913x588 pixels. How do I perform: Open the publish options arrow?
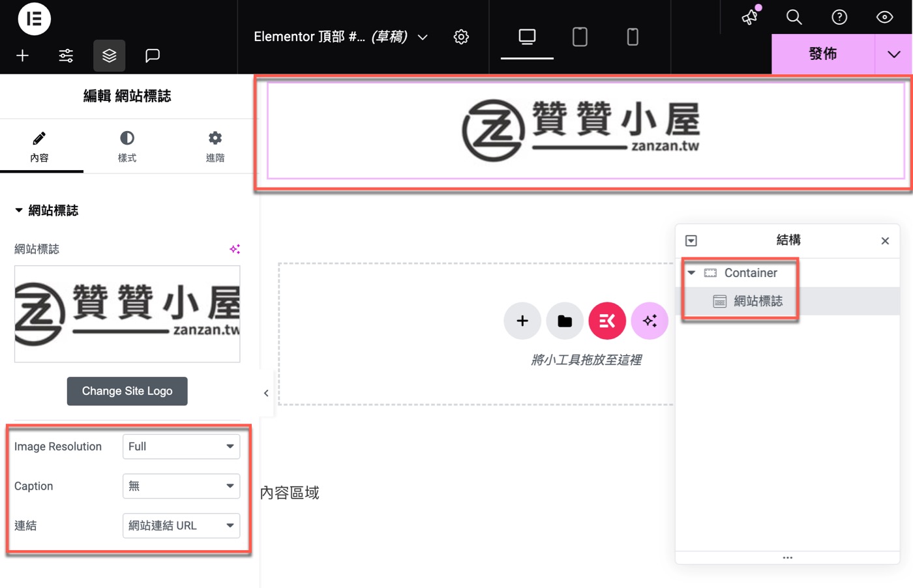coord(894,54)
